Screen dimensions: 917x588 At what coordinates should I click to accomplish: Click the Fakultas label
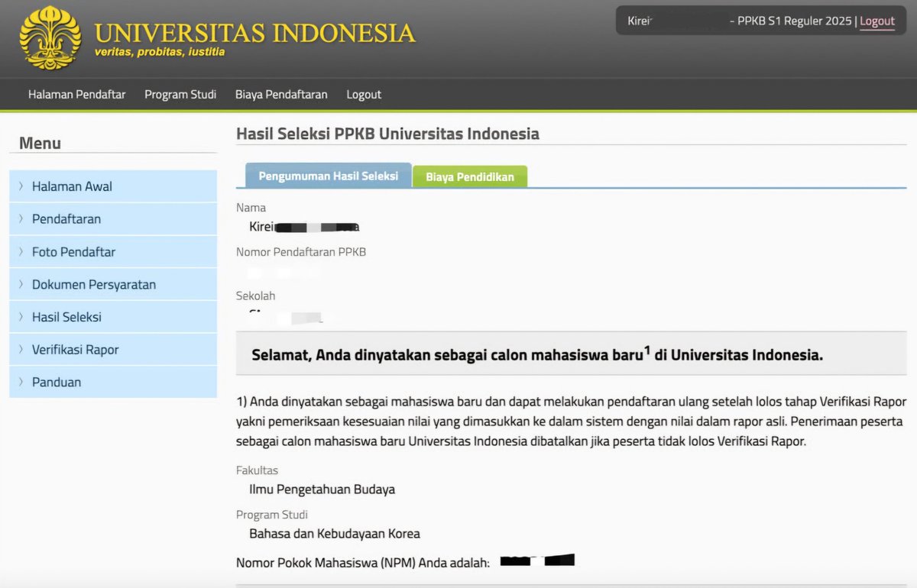pos(257,470)
